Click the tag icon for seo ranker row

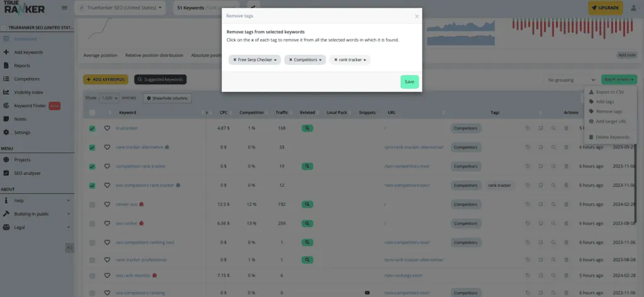(x=528, y=223)
